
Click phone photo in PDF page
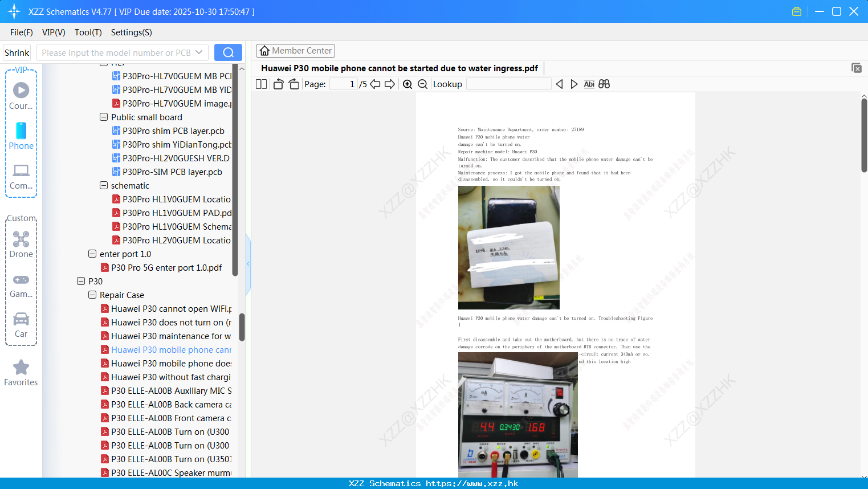[509, 248]
